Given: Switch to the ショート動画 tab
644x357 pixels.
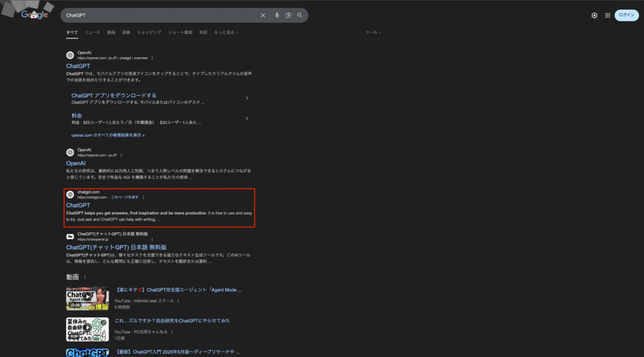Looking at the screenshot, I should tap(180, 32).
